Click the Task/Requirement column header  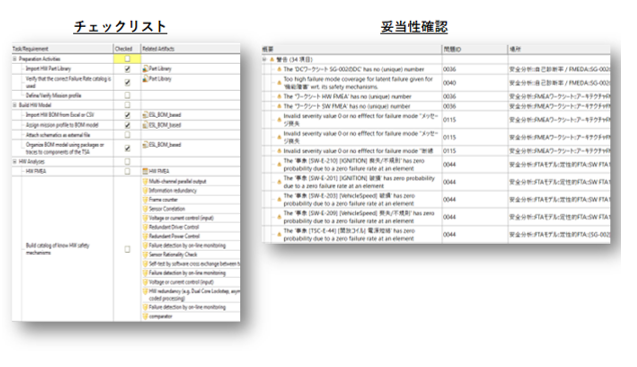tap(63, 49)
